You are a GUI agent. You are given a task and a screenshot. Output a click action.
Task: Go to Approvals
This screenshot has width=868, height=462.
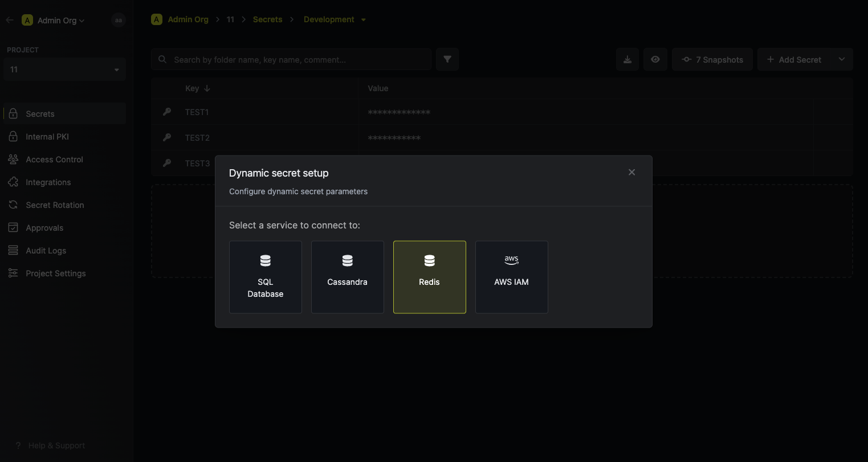pyautogui.click(x=64, y=228)
